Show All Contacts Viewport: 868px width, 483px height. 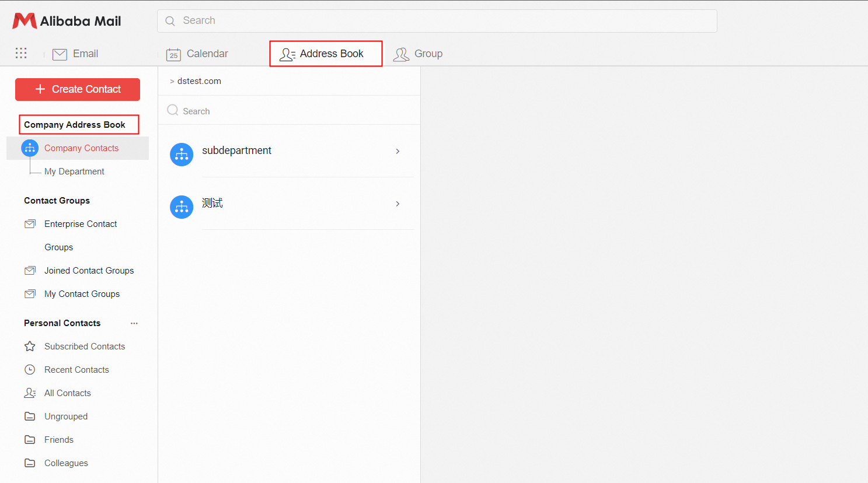68,393
